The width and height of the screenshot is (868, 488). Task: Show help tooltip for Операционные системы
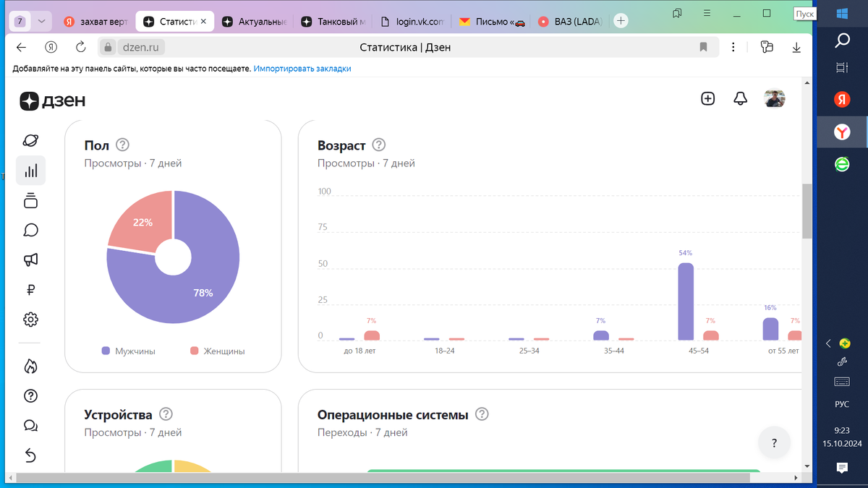(482, 414)
